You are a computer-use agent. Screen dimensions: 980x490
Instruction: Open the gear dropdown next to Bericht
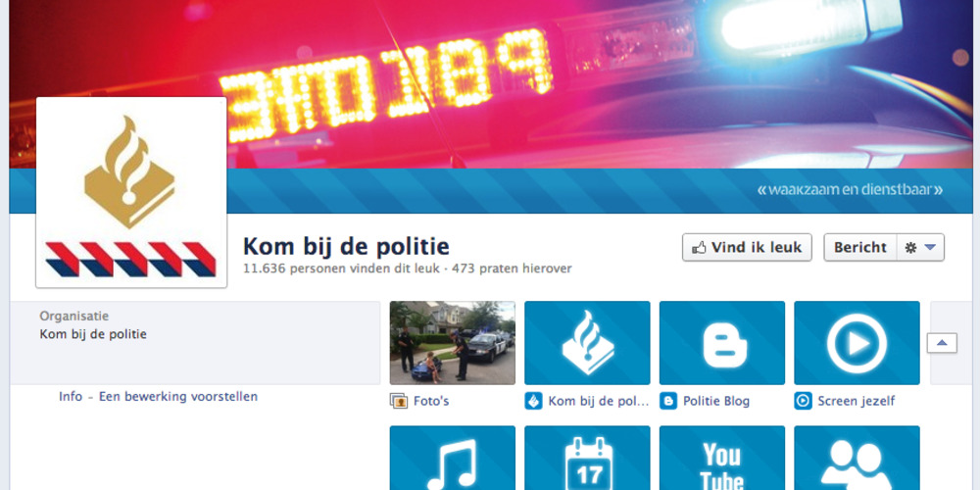tap(920, 248)
